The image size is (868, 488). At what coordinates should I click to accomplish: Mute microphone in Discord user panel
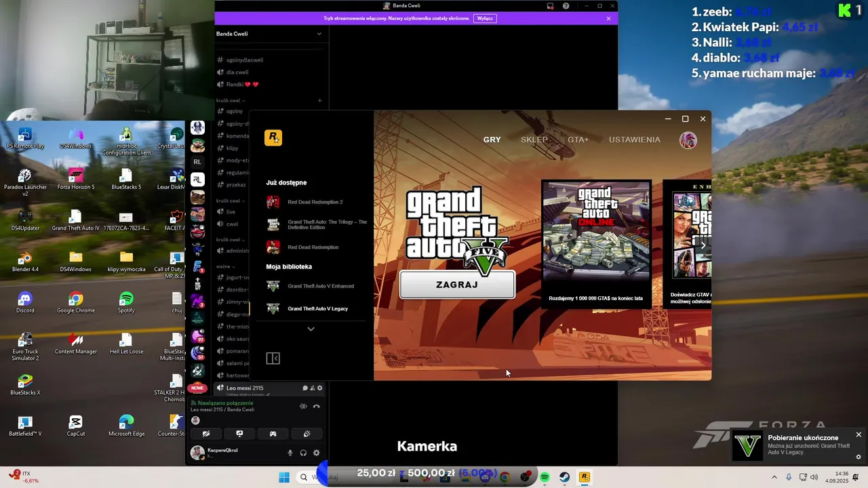pos(290,453)
